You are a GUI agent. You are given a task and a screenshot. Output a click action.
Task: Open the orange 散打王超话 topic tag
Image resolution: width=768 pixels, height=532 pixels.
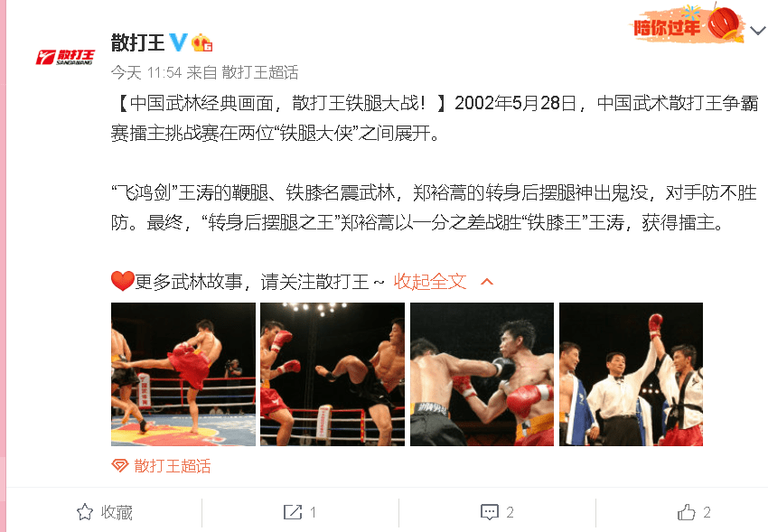coord(173,466)
